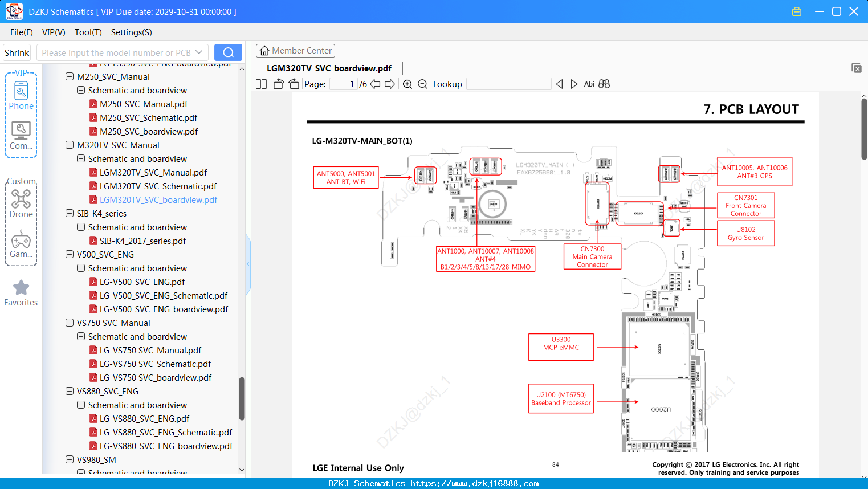Open the Tool(T) menu
Image resolution: width=868 pixels, height=489 pixels.
pos(88,32)
